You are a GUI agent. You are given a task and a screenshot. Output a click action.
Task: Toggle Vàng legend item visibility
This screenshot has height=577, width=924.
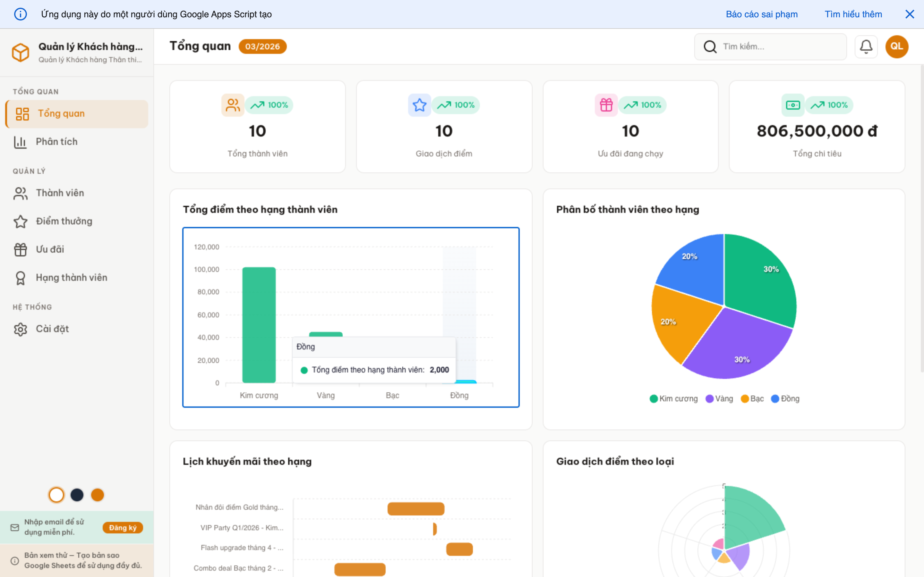point(719,398)
